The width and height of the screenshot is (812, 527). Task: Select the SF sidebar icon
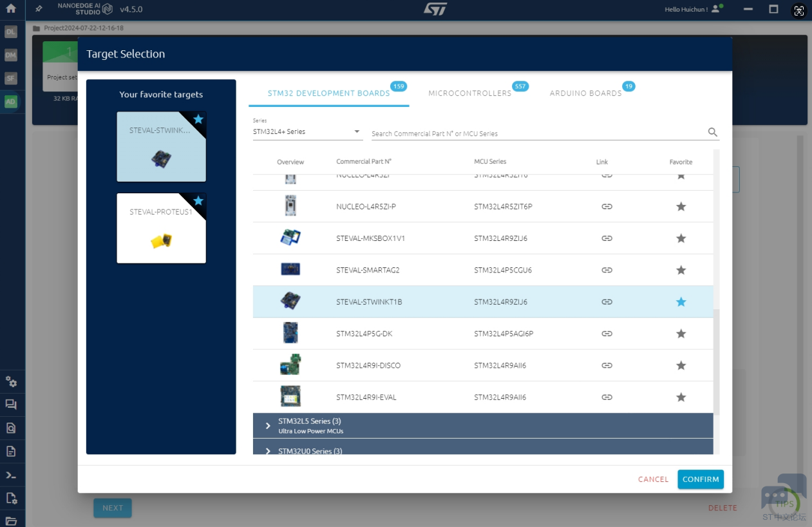[10, 79]
